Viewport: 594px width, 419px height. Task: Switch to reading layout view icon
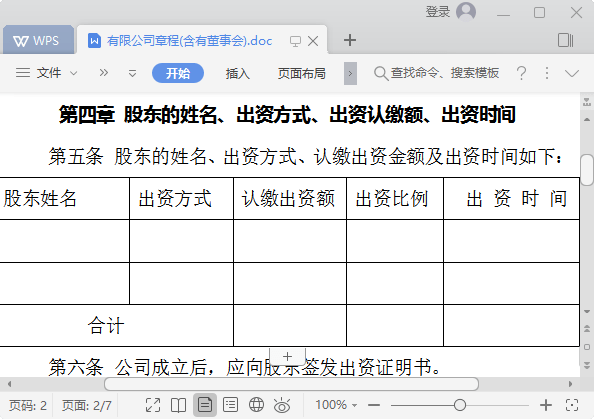click(x=178, y=405)
